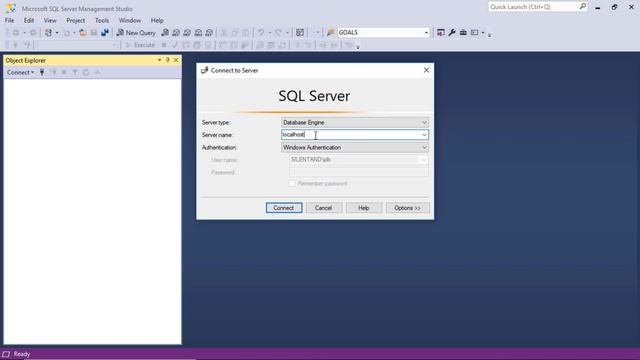The width and height of the screenshot is (640, 360).
Task: Open the Server name dropdown arrow
Action: [424, 135]
